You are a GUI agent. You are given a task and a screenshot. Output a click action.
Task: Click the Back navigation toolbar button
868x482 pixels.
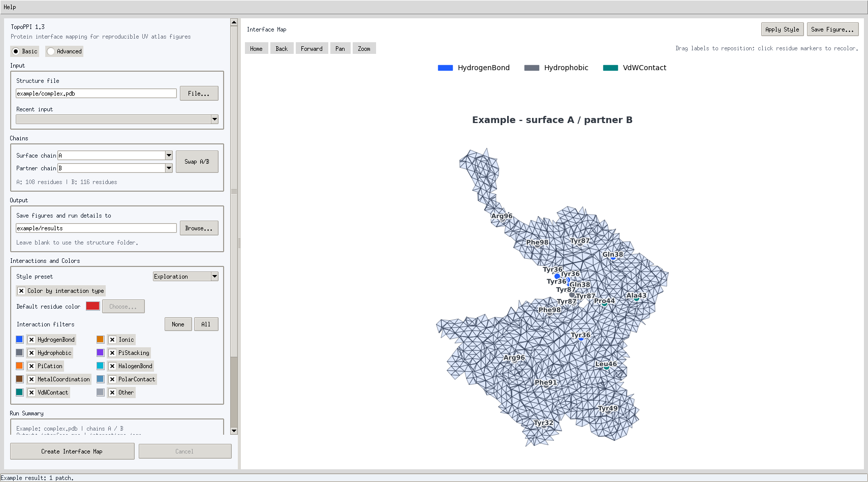pos(282,49)
